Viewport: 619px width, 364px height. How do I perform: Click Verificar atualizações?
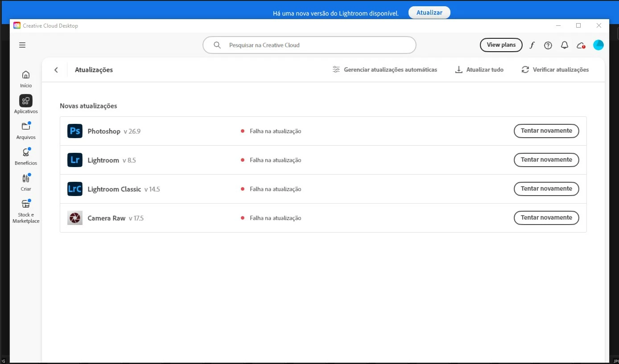555,70
